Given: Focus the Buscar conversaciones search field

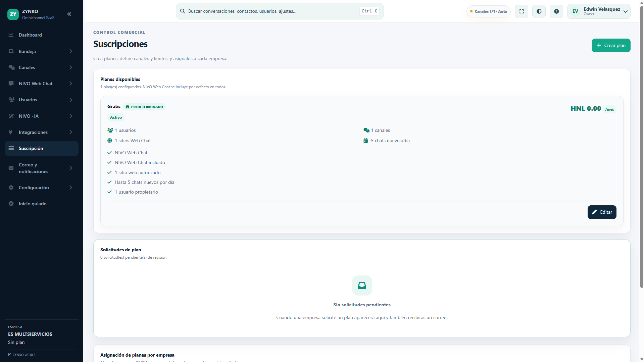Looking at the screenshot, I should point(280,11).
